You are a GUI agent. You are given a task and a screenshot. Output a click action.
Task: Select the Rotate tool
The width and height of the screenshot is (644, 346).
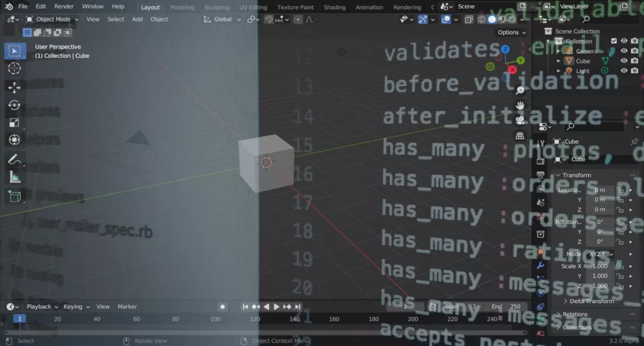(14, 105)
